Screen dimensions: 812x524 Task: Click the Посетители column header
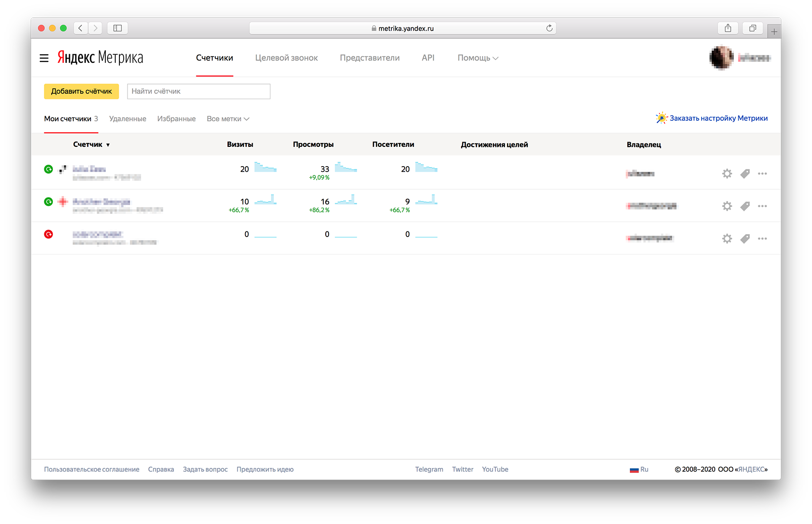[x=393, y=144]
